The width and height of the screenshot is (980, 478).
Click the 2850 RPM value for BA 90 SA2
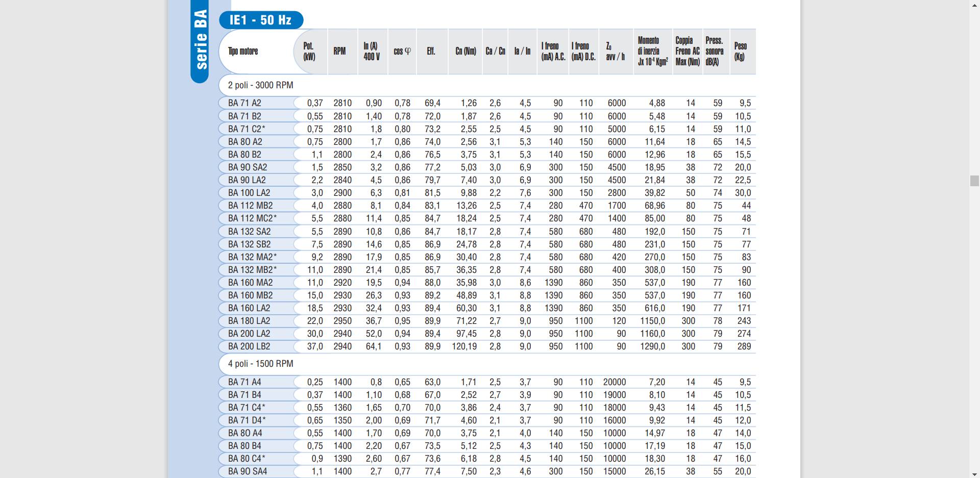[342, 167]
